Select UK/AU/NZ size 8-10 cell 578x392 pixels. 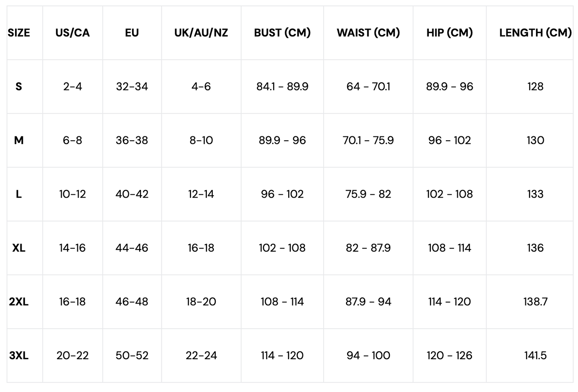click(201, 140)
